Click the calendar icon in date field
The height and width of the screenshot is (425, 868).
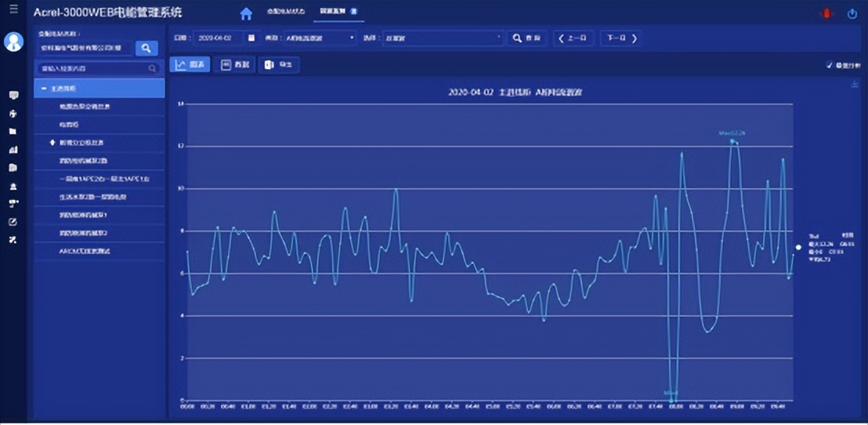[251, 38]
